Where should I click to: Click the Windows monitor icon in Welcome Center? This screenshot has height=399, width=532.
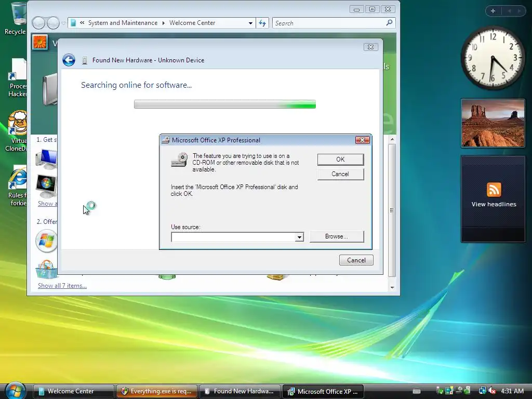46,186
